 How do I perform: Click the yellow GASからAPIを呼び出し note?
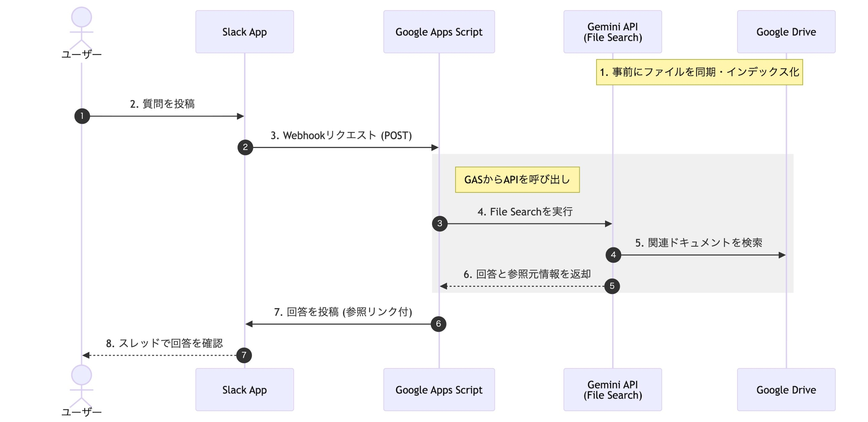517,180
